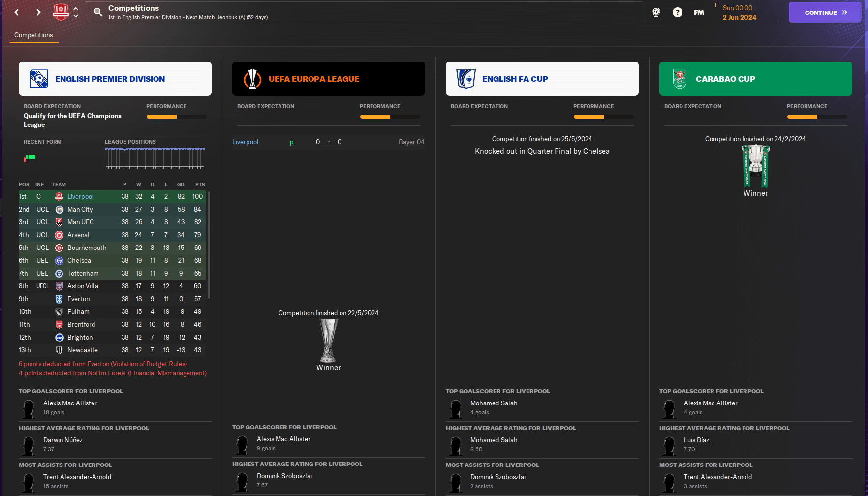This screenshot has width=868, height=496.
Task: Open the world globe icon in top bar
Action: point(656,12)
